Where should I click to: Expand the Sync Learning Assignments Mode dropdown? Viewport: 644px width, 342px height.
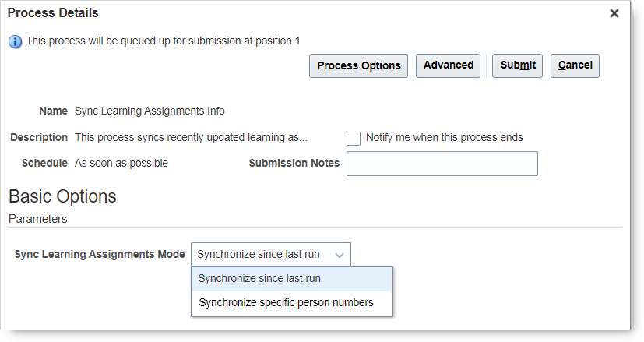click(x=270, y=255)
